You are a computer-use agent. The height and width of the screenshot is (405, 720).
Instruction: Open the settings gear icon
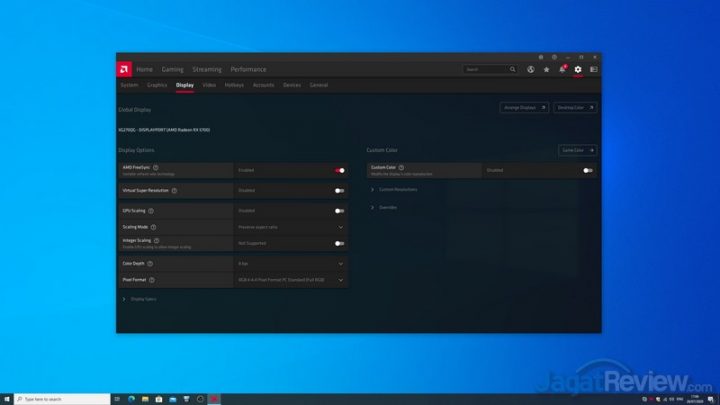[x=578, y=69]
